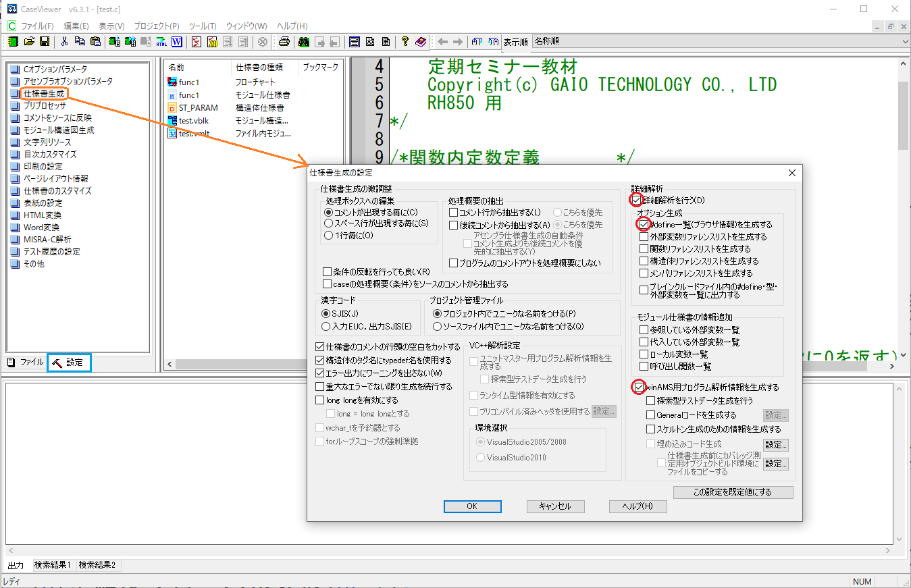Click the Word conversion W toolbar icon
Image resolution: width=911 pixels, height=588 pixels.
pos(176,41)
